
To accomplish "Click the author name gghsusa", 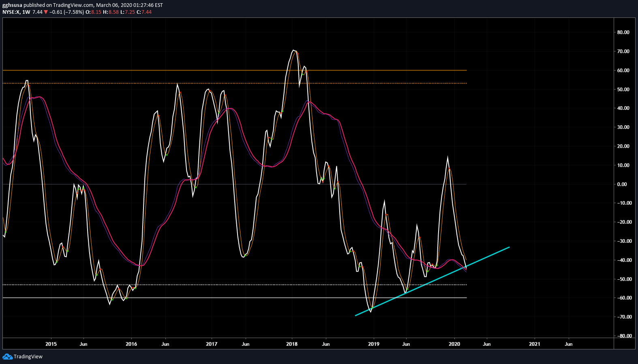I will [12, 5].
